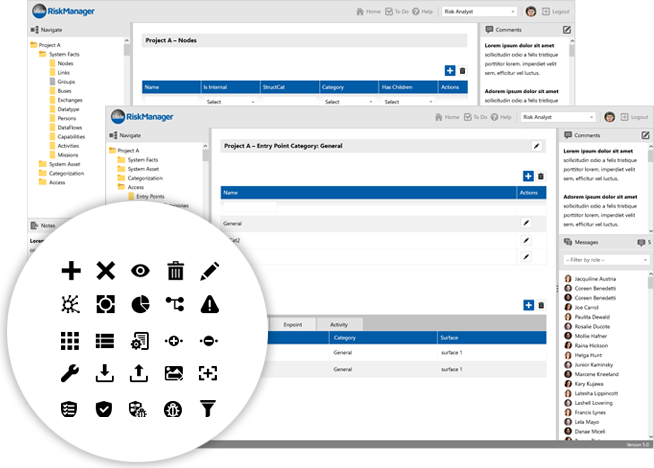Viewport: 654px width, 468px height.
Task: Click user avatar in back window header
Action: (x=531, y=11)
